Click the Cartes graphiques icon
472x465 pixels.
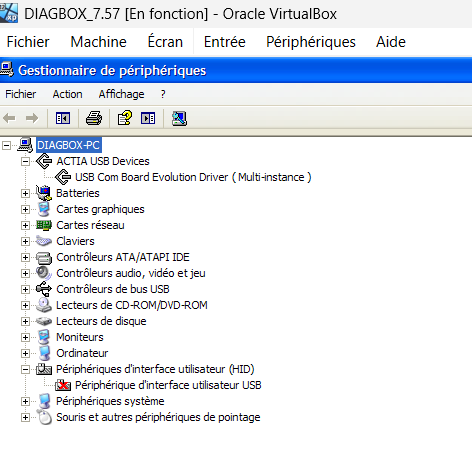[44, 209]
